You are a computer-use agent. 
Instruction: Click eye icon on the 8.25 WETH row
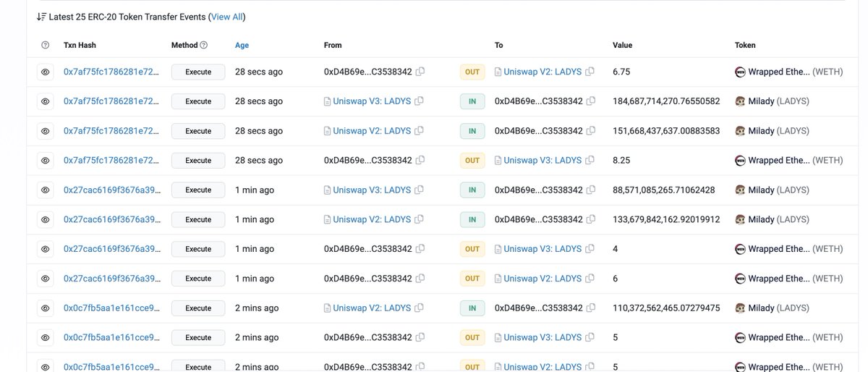coord(45,161)
